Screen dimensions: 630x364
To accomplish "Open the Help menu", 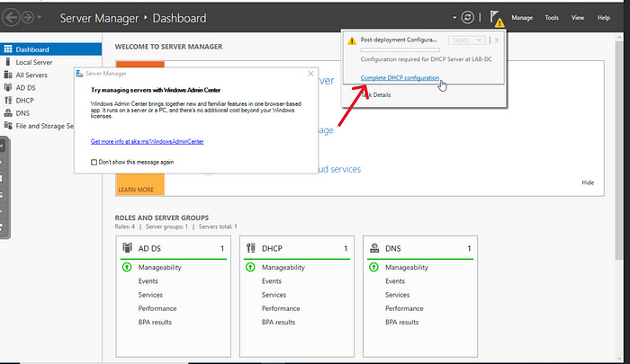I will point(604,18).
